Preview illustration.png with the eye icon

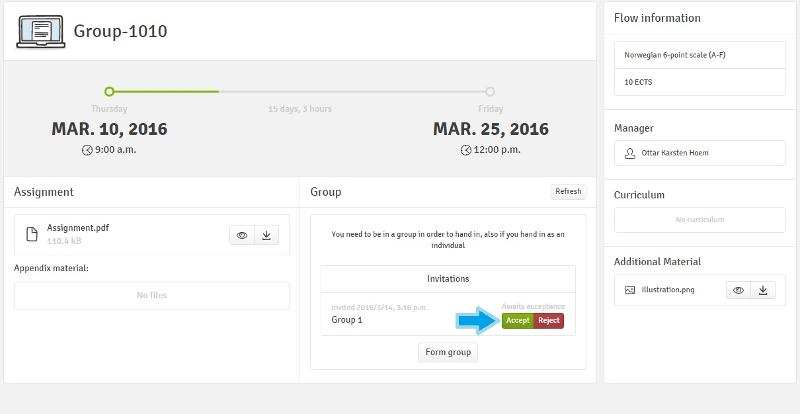coord(738,290)
